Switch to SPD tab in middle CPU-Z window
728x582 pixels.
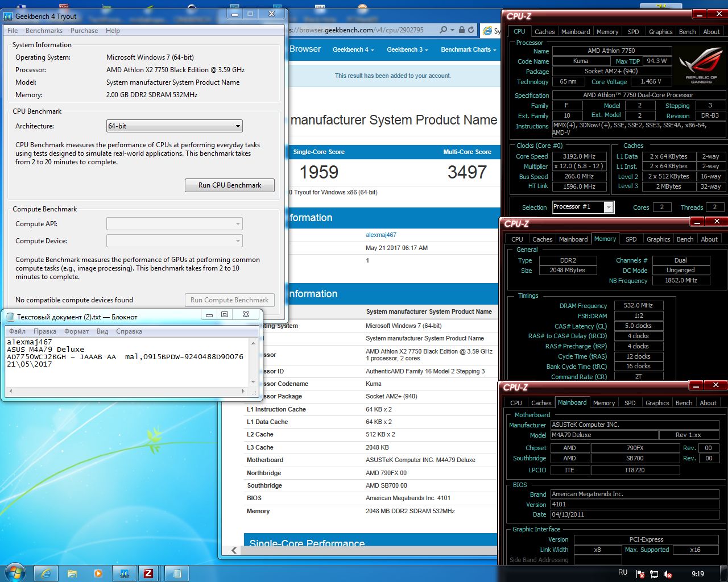[631, 239]
